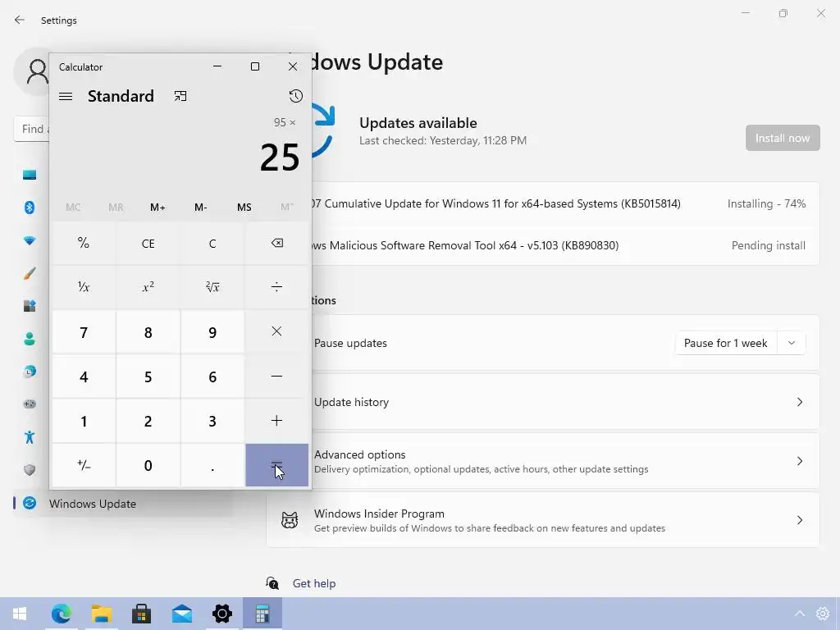840x630 pixels.
Task: Click digit 0 on Calculator
Action: pos(148,466)
